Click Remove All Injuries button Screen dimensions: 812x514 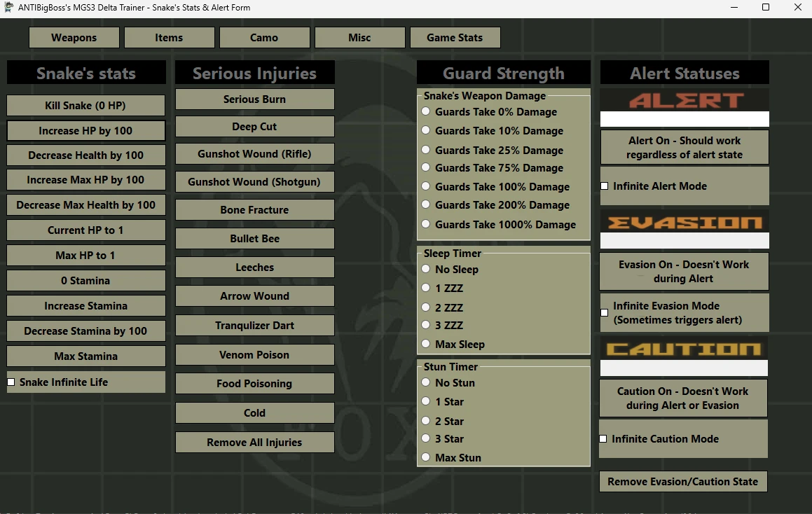(254, 443)
